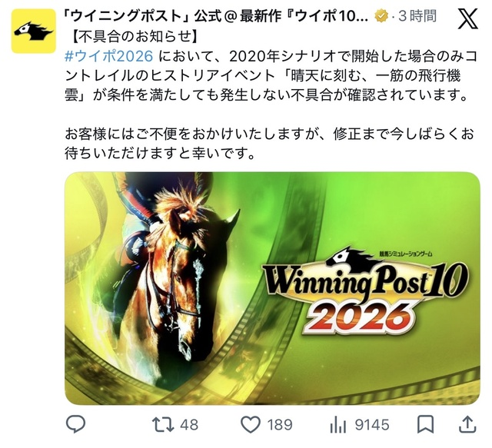
Task: Open post via コントレイル event description text
Action: [271, 75]
